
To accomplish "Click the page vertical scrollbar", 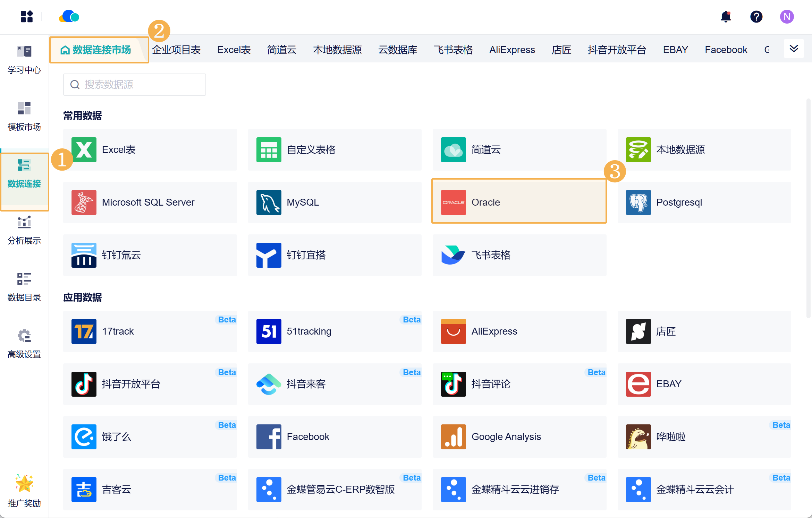I will click(809, 208).
